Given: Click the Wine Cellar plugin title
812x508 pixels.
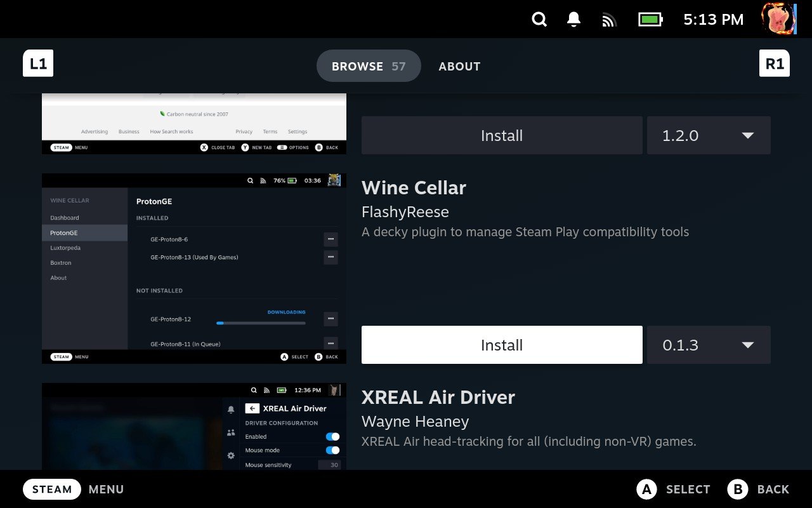Looking at the screenshot, I should point(414,187).
